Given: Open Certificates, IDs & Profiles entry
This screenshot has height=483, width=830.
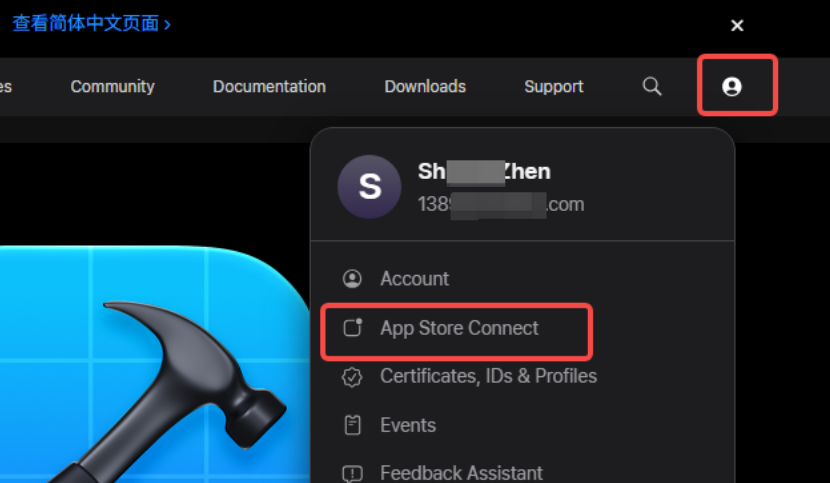Looking at the screenshot, I should [x=488, y=376].
